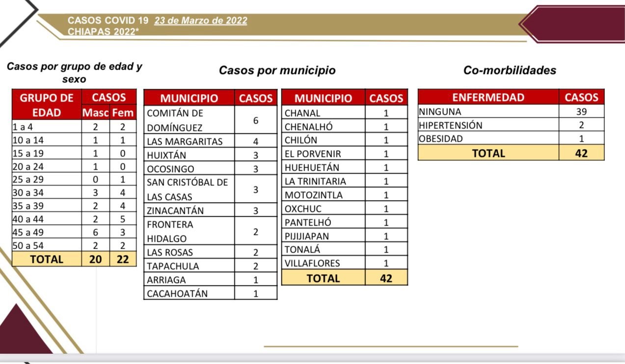
Task: Click the 'HUIXTÁN' municipality cell
Action: point(189,155)
